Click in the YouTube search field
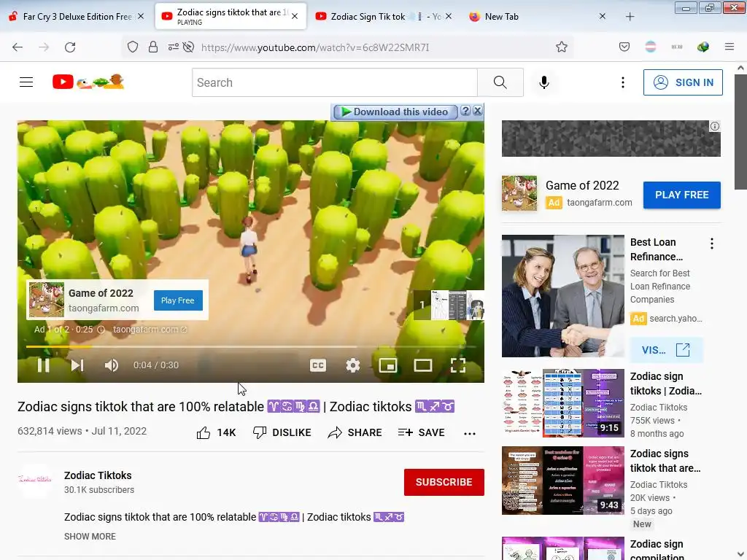 [x=334, y=82]
